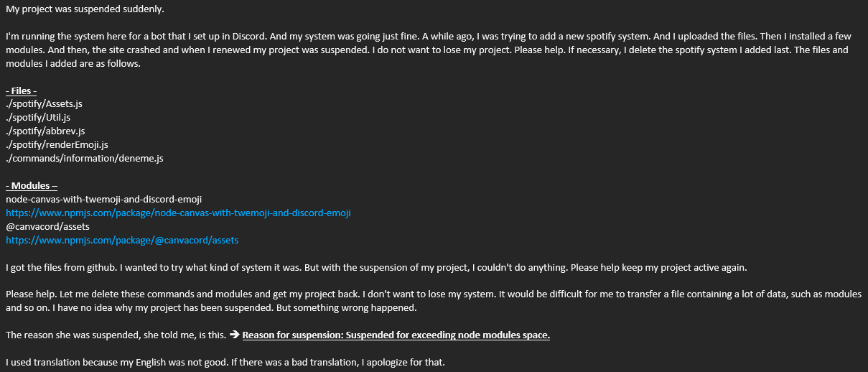
Task: Click the underlined Reason for suspension text
Action: (x=396, y=335)
